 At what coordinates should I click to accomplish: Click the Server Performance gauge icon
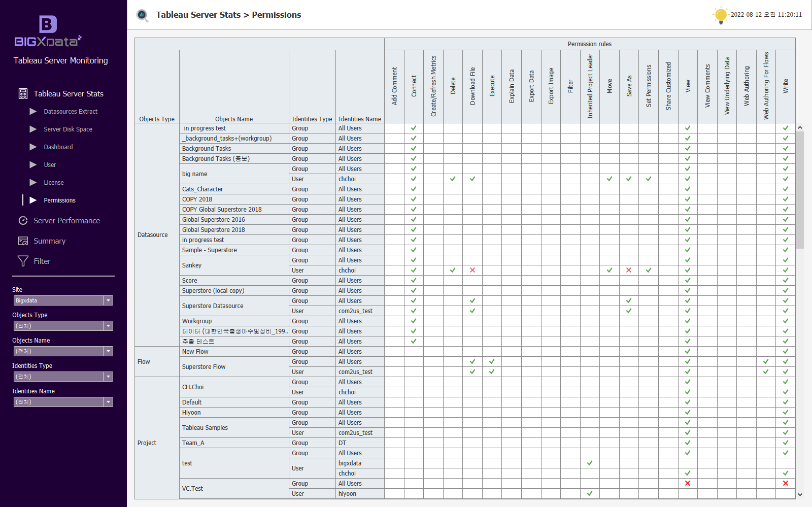23,220
